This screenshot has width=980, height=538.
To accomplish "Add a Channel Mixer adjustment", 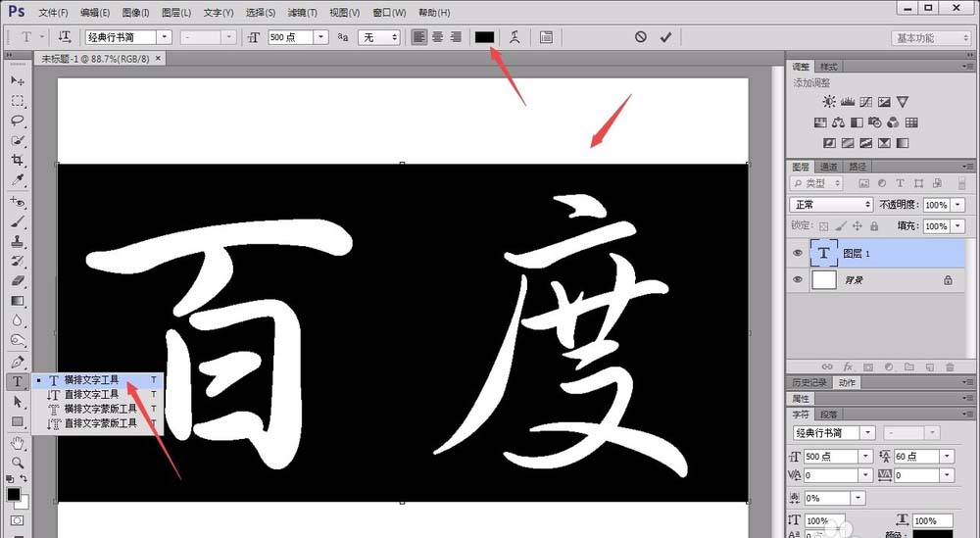I will point(893,122).
